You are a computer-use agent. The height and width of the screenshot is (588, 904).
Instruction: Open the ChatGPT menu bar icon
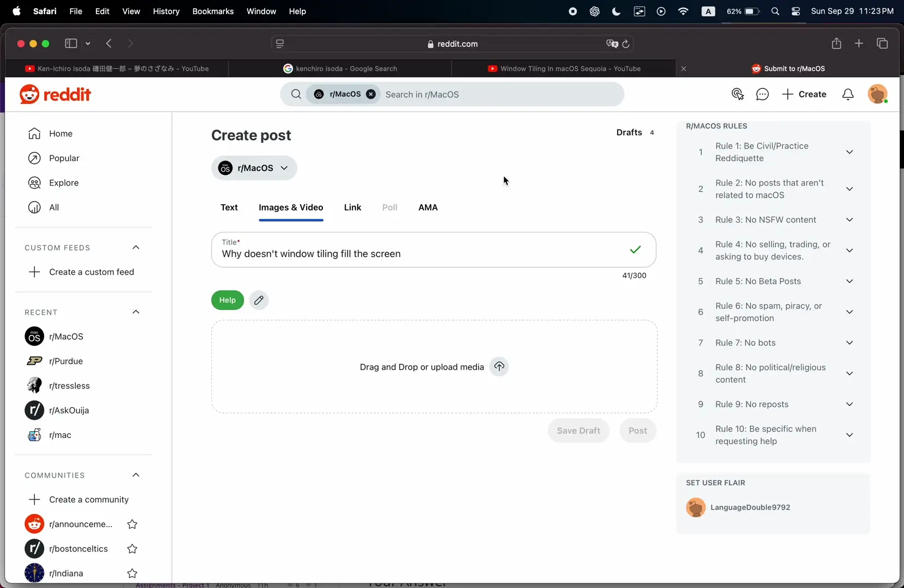click(x=594, y=11)
